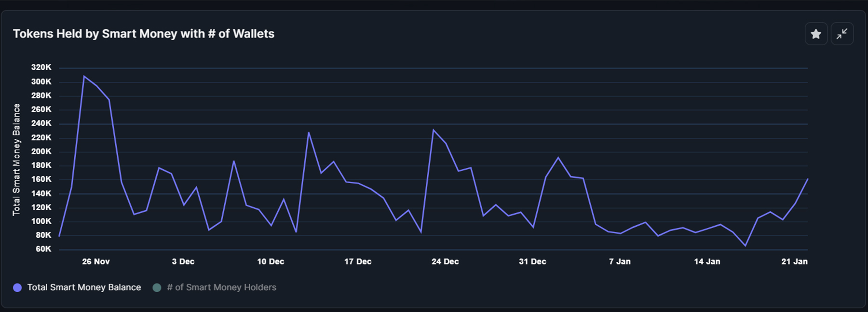Select the '24 Dec' date tick label

click(x=445, y=261)
